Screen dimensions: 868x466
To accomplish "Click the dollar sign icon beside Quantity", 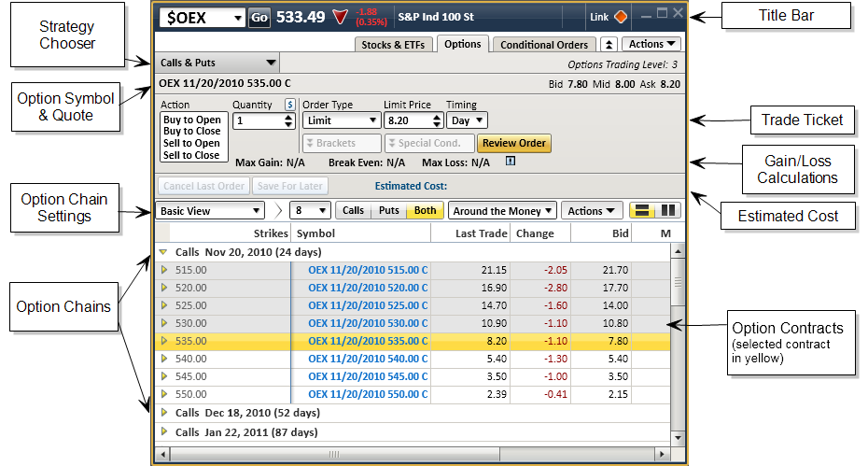I will (290, 105).
